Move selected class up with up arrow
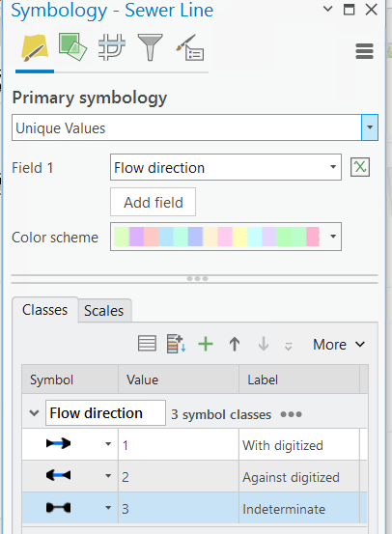 click(x=235, y=344)
